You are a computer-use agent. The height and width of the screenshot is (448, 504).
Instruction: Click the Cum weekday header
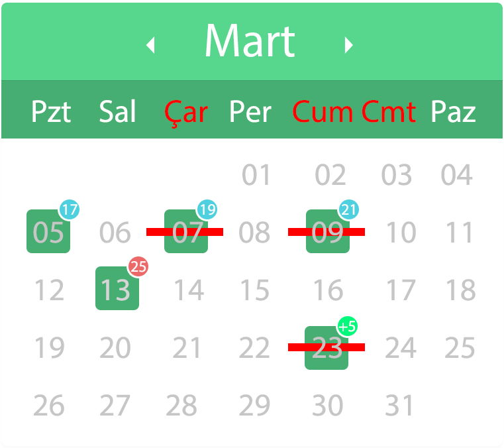[x=323, y=112]
